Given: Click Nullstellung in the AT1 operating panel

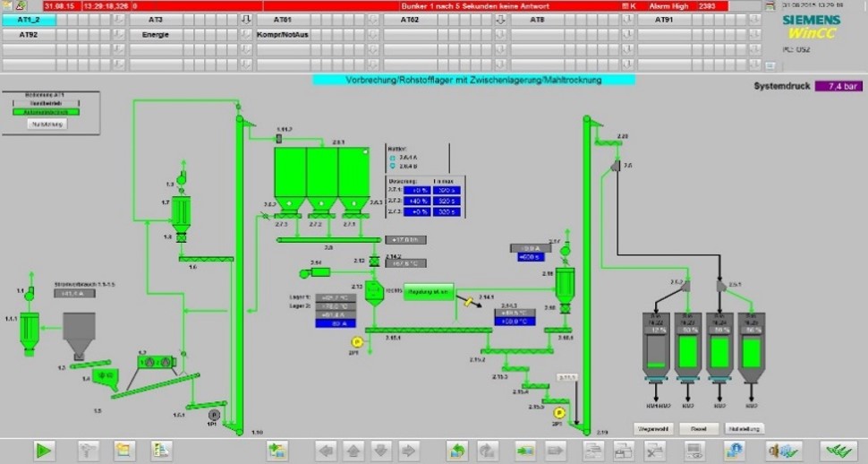Looking at the screenshot, I should [47, 125].
